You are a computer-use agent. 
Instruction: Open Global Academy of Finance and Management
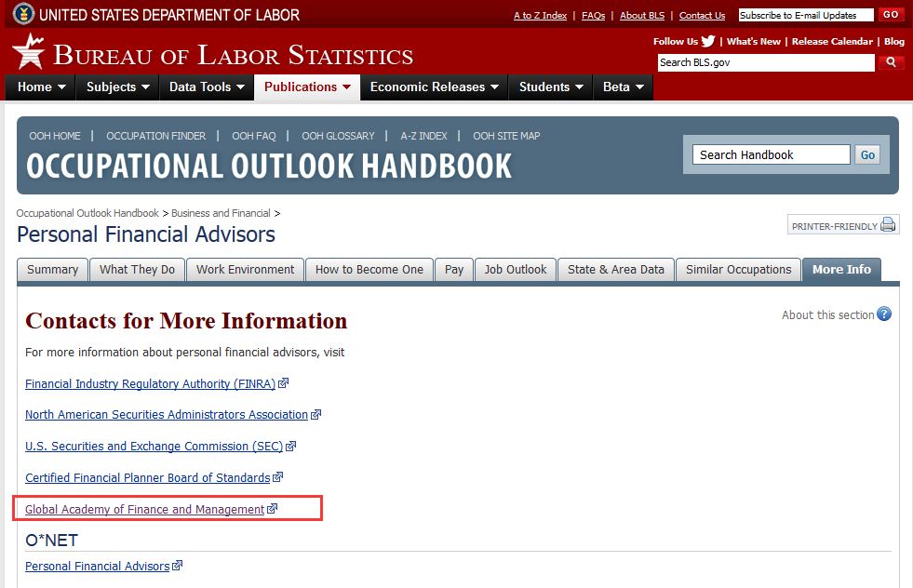coord(145,509)
